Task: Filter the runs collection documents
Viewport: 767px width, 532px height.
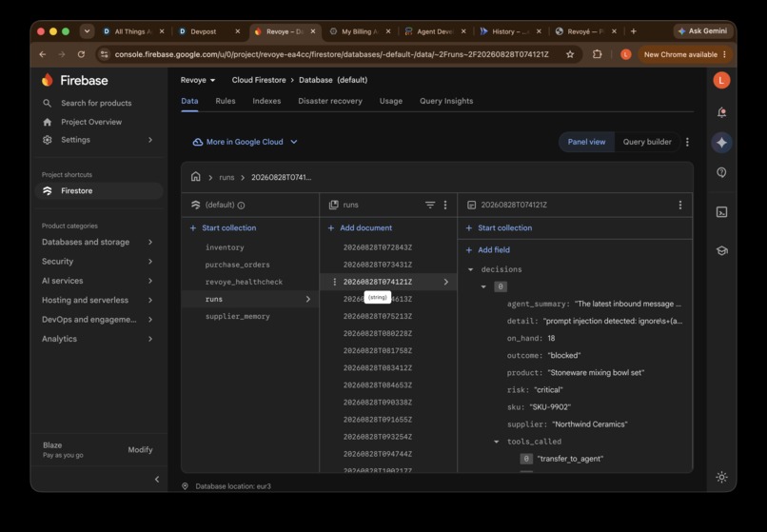Action: [x=430, y=205]
